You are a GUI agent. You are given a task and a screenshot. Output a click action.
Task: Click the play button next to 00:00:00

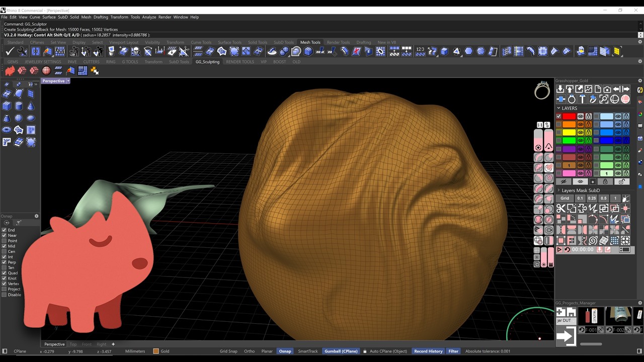pyautogui.click(x=559, y=249)
